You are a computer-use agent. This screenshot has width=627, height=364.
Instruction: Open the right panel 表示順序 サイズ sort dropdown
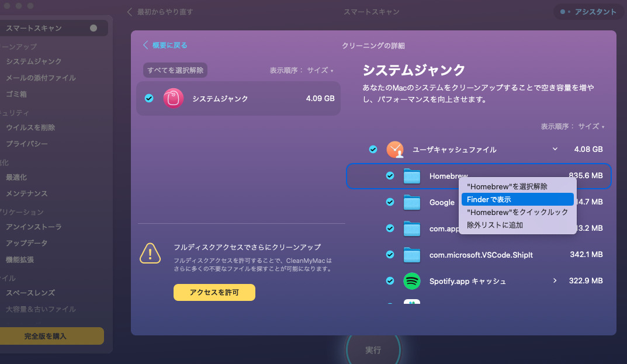(x=591, y=126)
